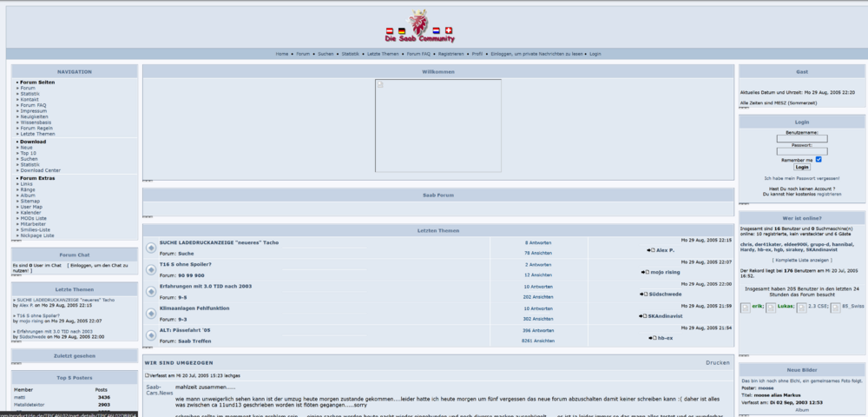868x417 pixels.
Task: Open Profil in the top navigation bar
Action: point(477,54)
